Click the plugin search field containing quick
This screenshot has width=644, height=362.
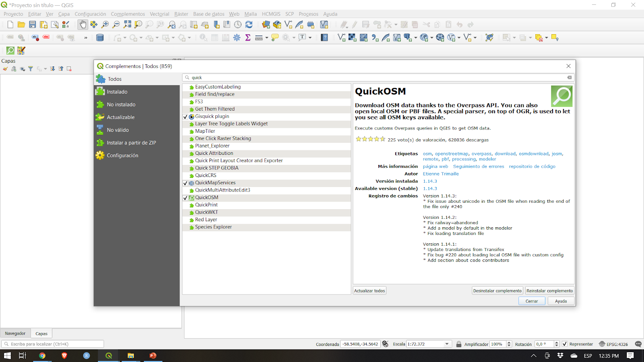tap(378, 78)
